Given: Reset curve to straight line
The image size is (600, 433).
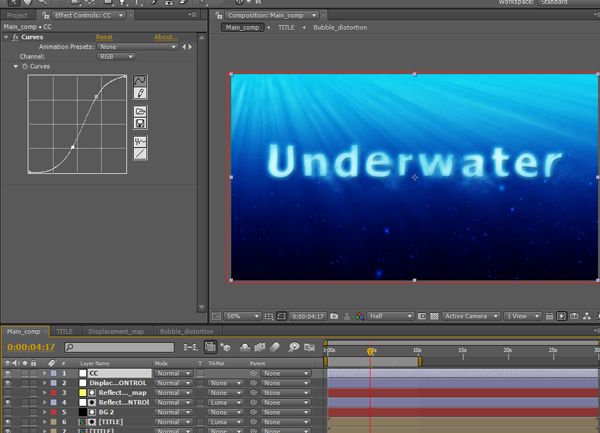Looking at the screenshot, I should [140, 154].
